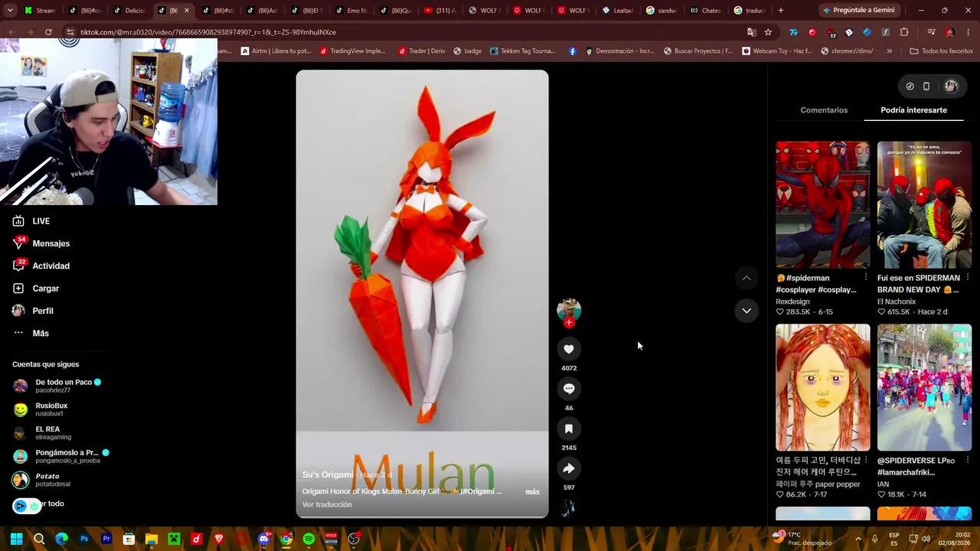Open options for the @SPIDERVERSE video
Screen dimensions: 980x551
click(968, 461)
